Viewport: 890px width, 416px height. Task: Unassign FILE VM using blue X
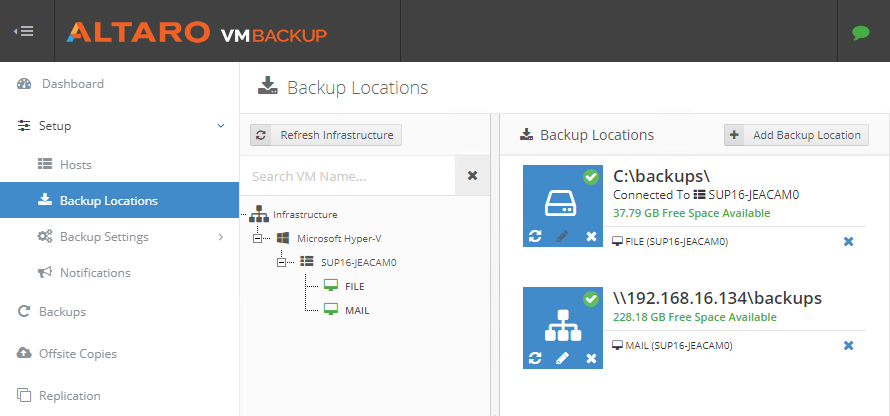coord(849,242)
